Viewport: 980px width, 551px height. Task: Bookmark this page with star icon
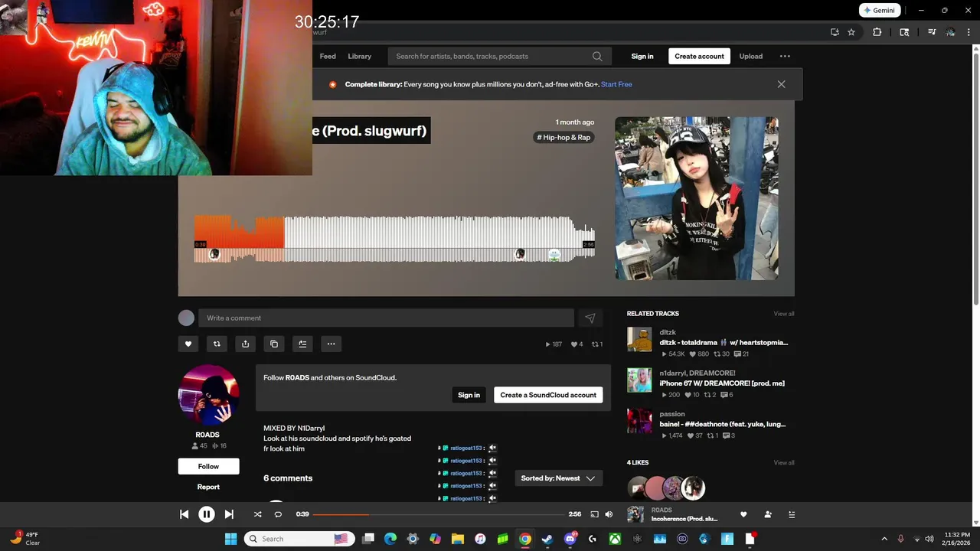pos(851,32)
